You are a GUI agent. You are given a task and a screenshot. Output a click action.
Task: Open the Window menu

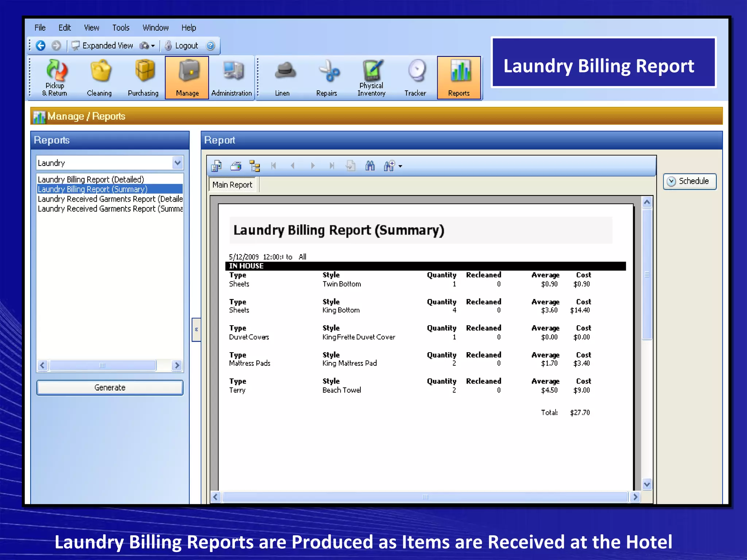155,28
